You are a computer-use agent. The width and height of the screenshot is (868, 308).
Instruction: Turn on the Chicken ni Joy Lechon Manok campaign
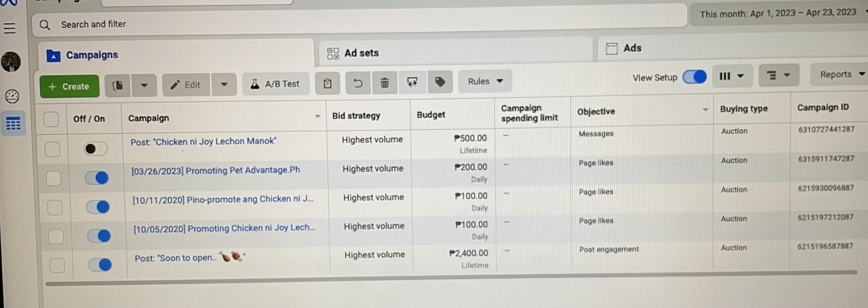[95, 148]
